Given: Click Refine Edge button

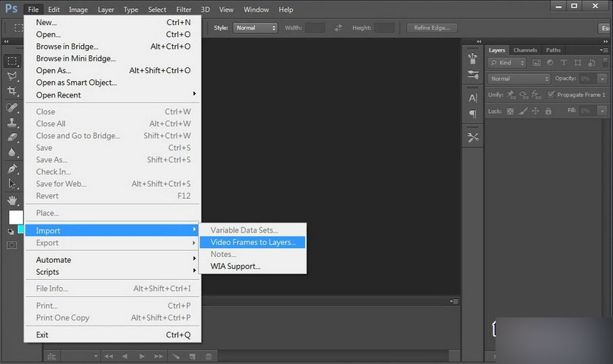Looking at the screenshot, I should 432,28.
